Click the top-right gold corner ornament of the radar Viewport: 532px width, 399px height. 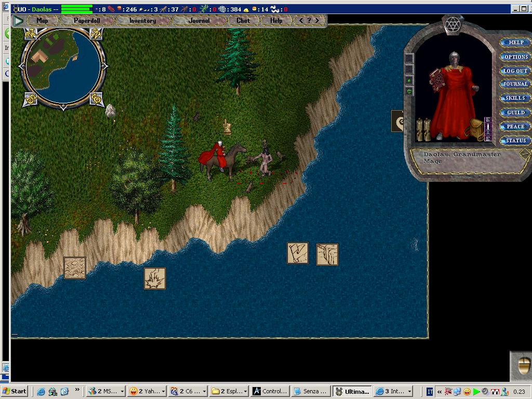96,34
